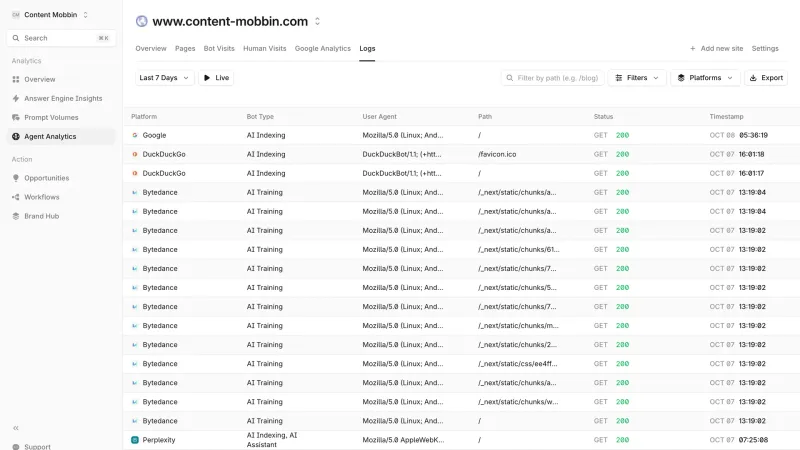This screenshot has width=800, height=450.
Task: Collapse sidebar with double-chevron icon
Action: (16, 428)
